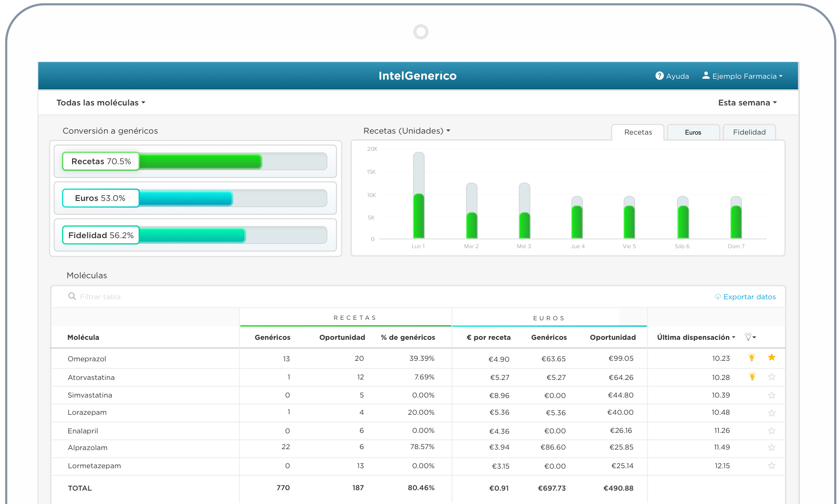838x504 pixels.
Task: Open the Esta semana period dropdown
Action: point(747,103)
